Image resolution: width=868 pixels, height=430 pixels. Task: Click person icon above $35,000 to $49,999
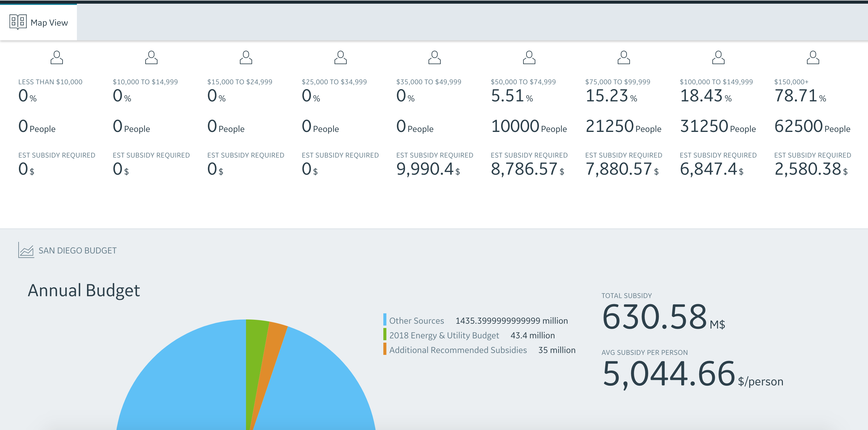point(434,58)
